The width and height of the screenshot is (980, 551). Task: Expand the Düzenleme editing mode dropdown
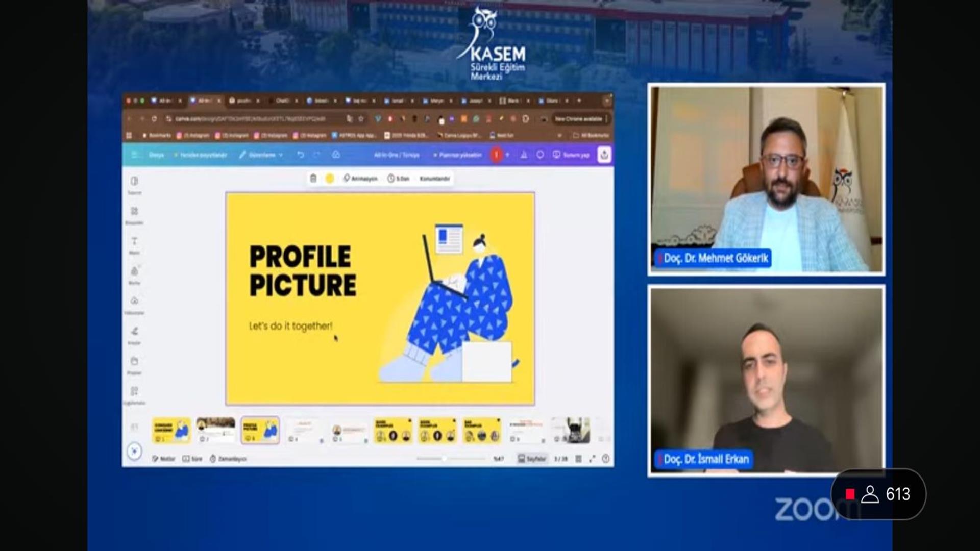[x=261, y=155]
